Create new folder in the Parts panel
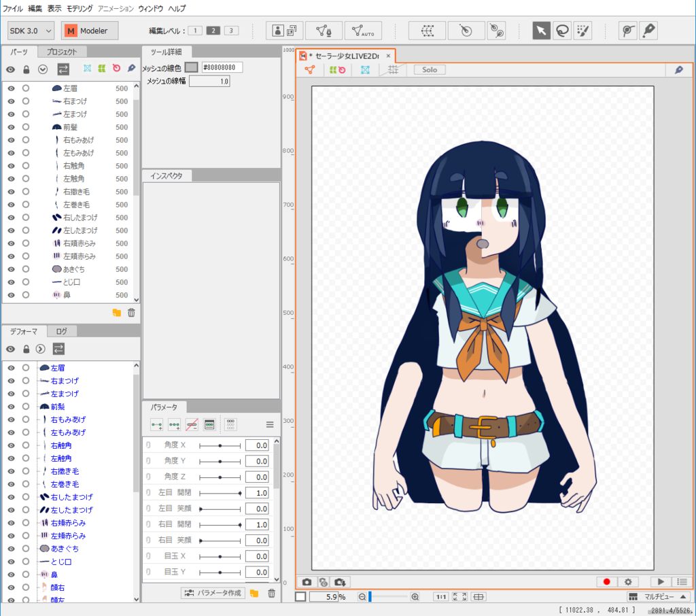 pyautogui.click(x=117, y=313)
